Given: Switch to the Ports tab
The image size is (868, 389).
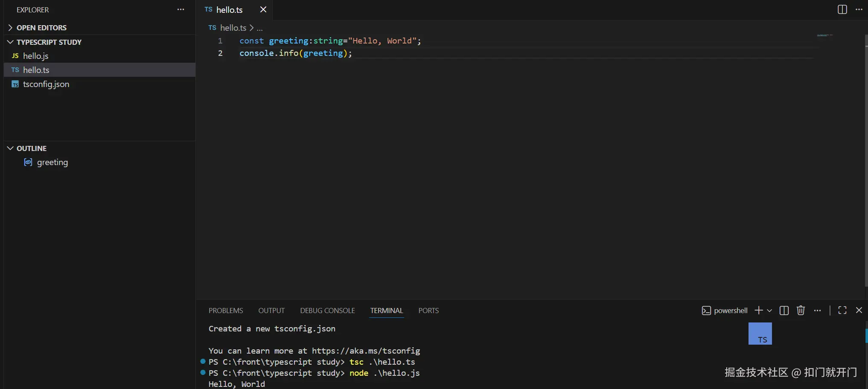Looking at the screenshot, I should click(x=428, y=311).
